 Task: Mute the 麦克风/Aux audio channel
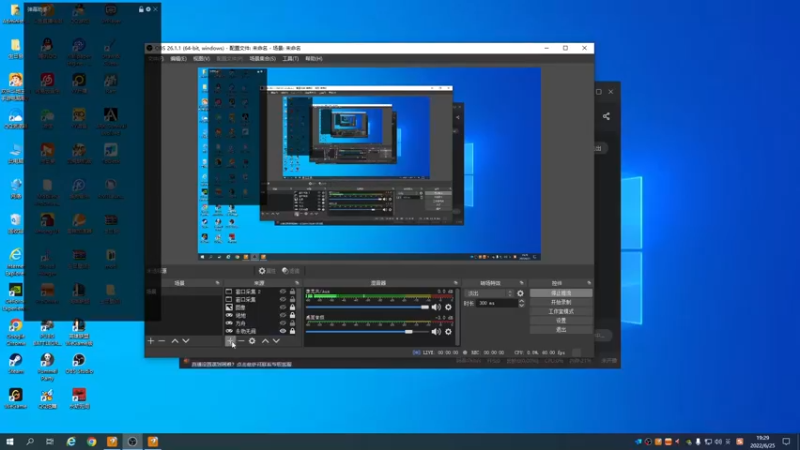[436, 307]
